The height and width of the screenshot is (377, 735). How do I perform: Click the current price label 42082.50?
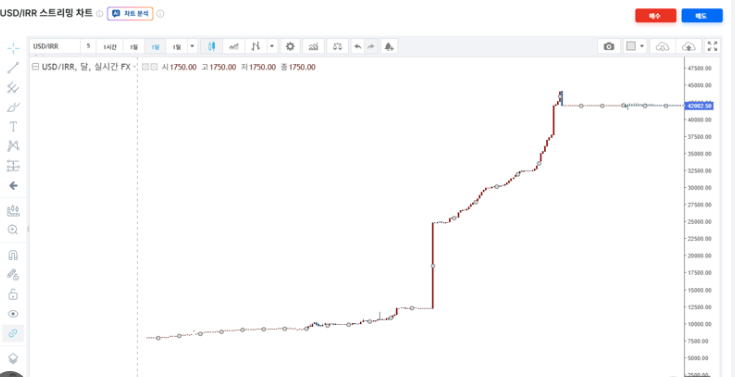(x=699, y=106)
